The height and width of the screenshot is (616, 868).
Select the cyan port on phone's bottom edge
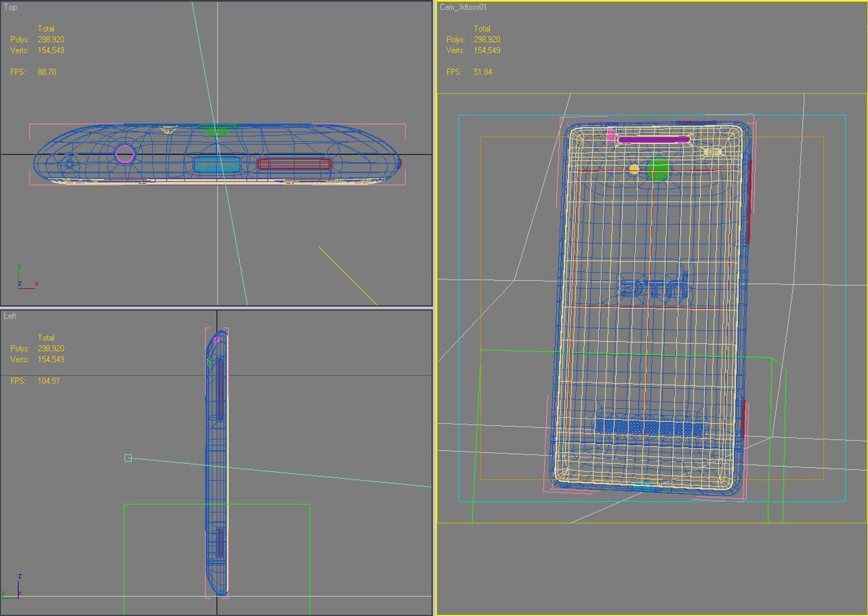[x=644, y=487]
